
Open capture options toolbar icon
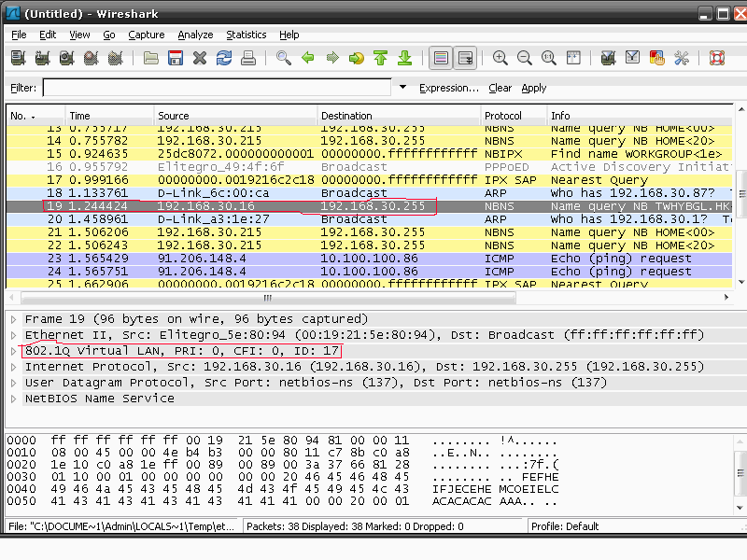pyautogui.click(x=42, y=58)
